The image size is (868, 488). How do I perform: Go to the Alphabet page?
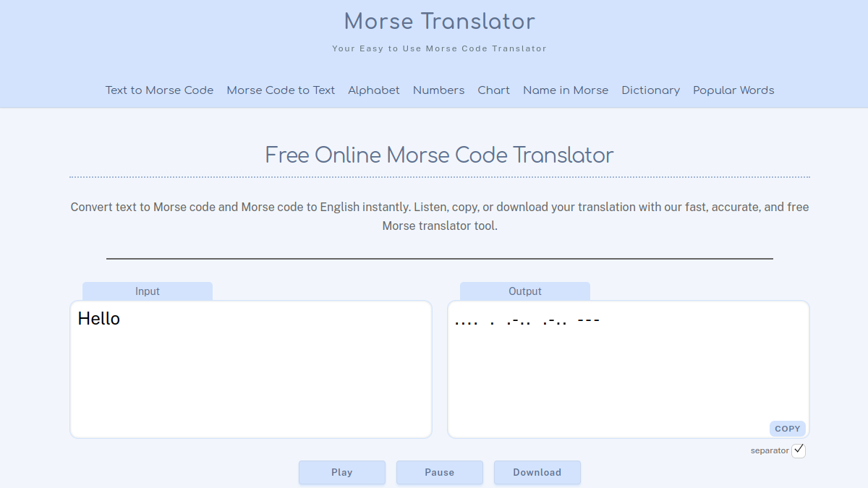pos(374,90)
